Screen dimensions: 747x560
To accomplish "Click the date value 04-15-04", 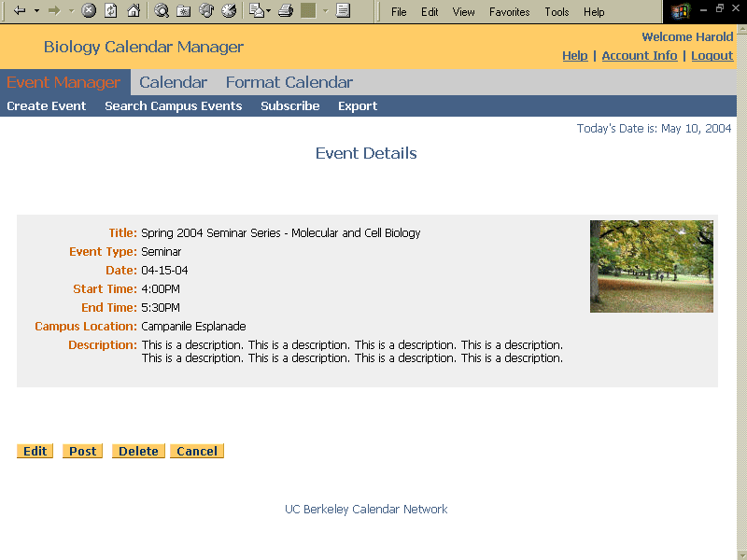I will [x=164, y=271].
